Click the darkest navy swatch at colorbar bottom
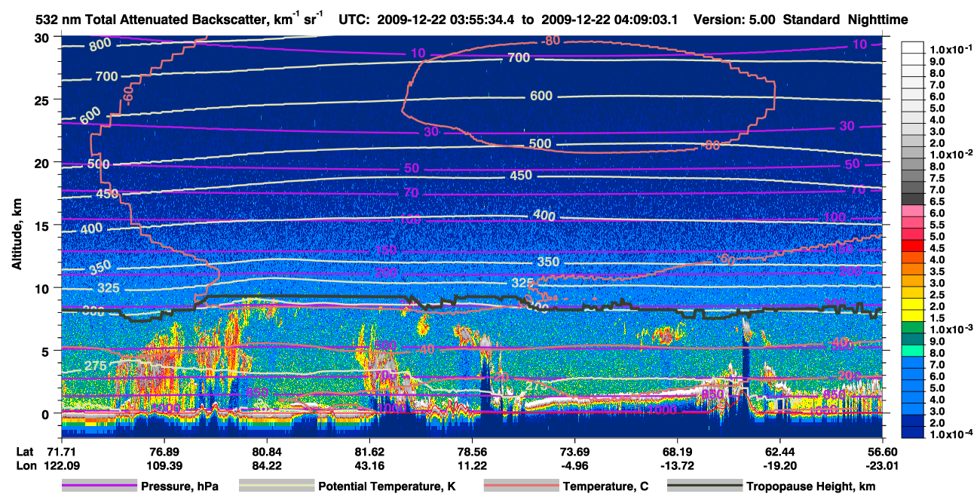The image size is (980, 503). click(x=913, y=434)
